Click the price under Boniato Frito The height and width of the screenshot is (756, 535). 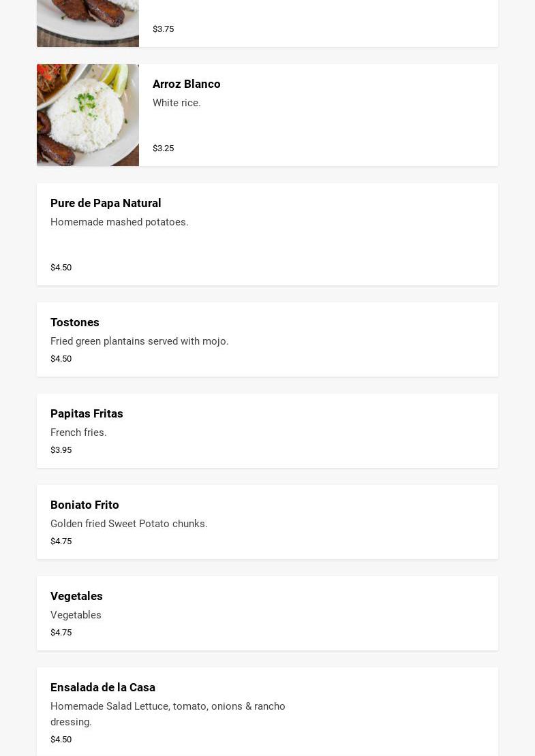coord(61,541)
